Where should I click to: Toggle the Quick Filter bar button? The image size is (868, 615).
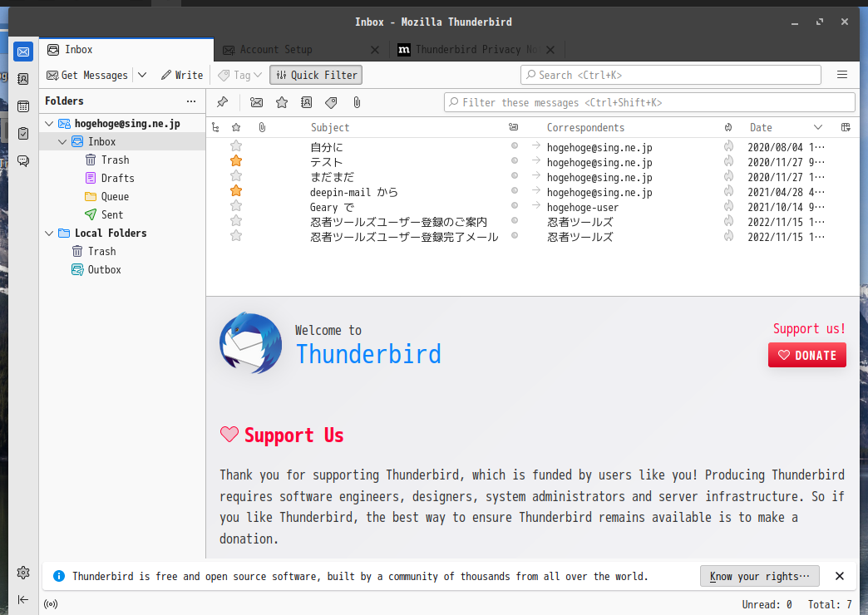click(316, 76)
